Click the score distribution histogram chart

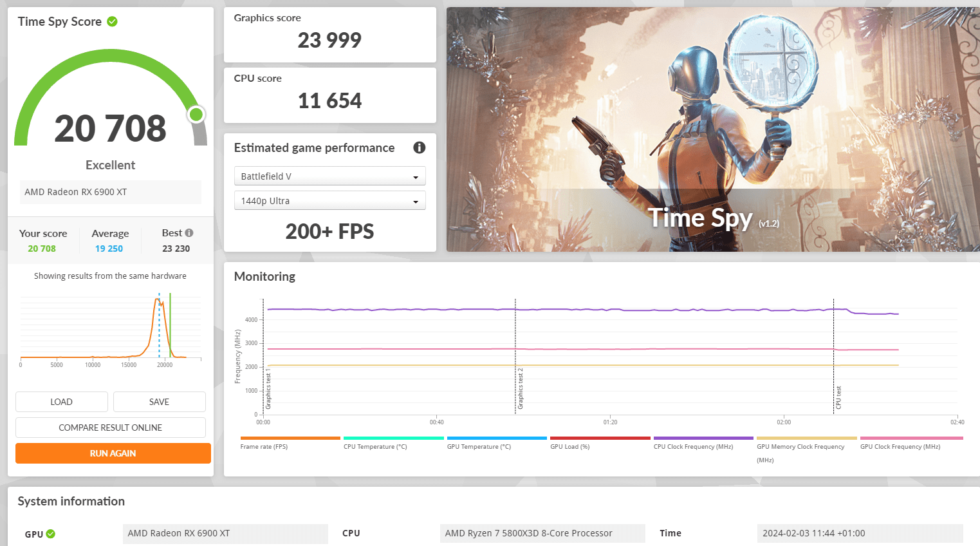[x=111, y=330]
